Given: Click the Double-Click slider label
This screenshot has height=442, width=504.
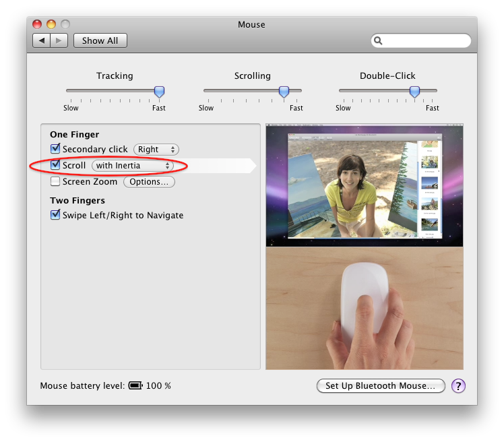Looking at the screenshot, I should 387,76.
